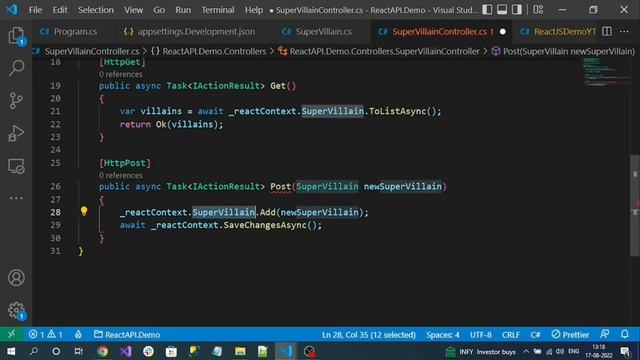Open the Edit menu
The image size is (640, 360).
point(60,10)
